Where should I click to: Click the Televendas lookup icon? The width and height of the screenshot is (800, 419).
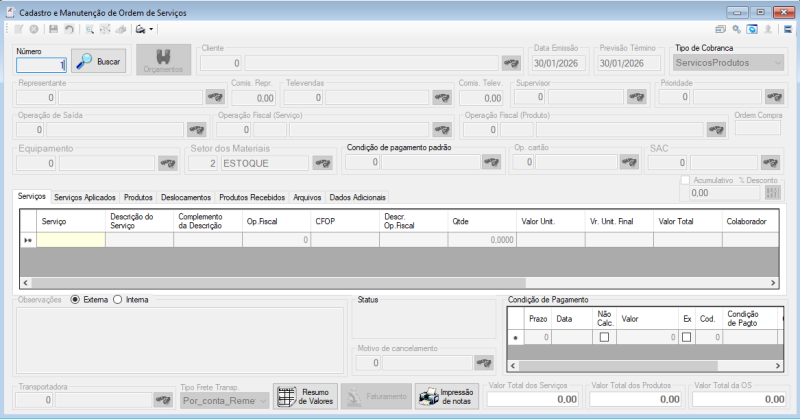click(x=442, y=97)
